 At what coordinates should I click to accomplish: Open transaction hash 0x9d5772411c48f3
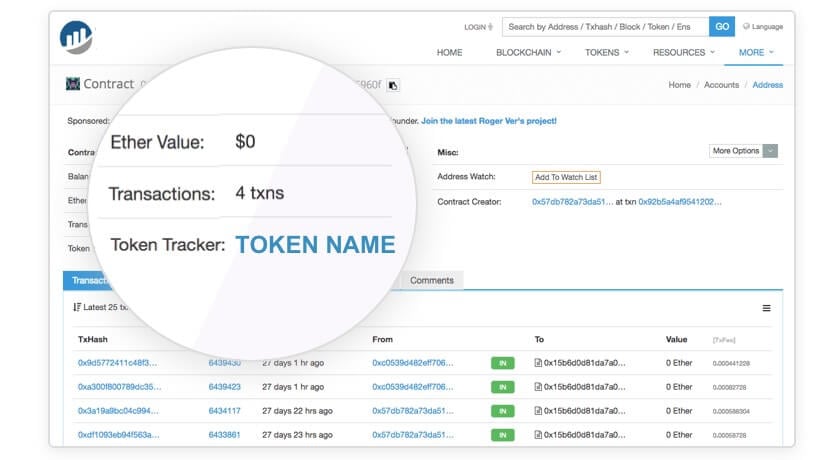(x=117, y=363)
